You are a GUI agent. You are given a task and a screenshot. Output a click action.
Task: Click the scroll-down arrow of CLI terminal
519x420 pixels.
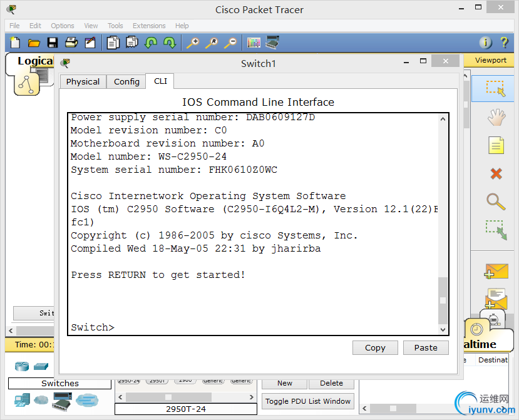pos(443,329)
